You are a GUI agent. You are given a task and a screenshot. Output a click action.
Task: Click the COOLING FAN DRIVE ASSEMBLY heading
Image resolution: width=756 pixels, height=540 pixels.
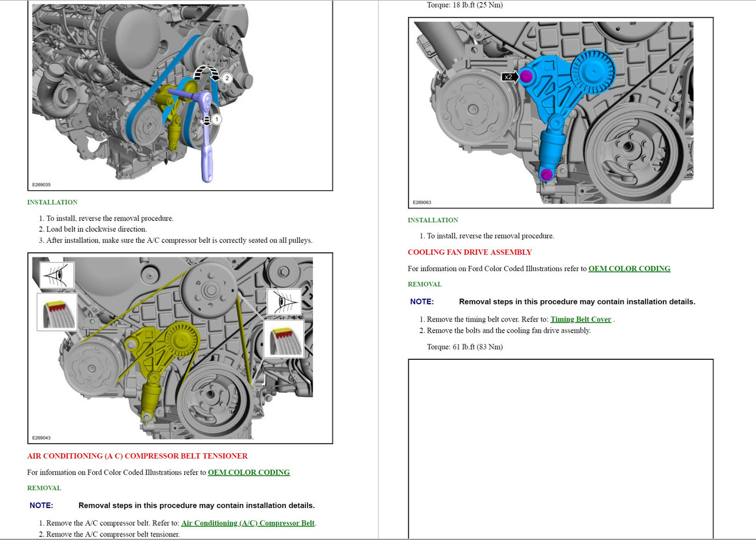pos(470,252)
